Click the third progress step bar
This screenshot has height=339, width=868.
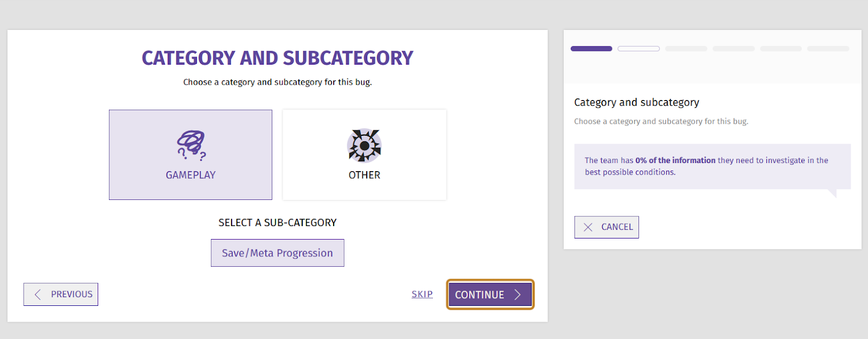coord(686,49)
